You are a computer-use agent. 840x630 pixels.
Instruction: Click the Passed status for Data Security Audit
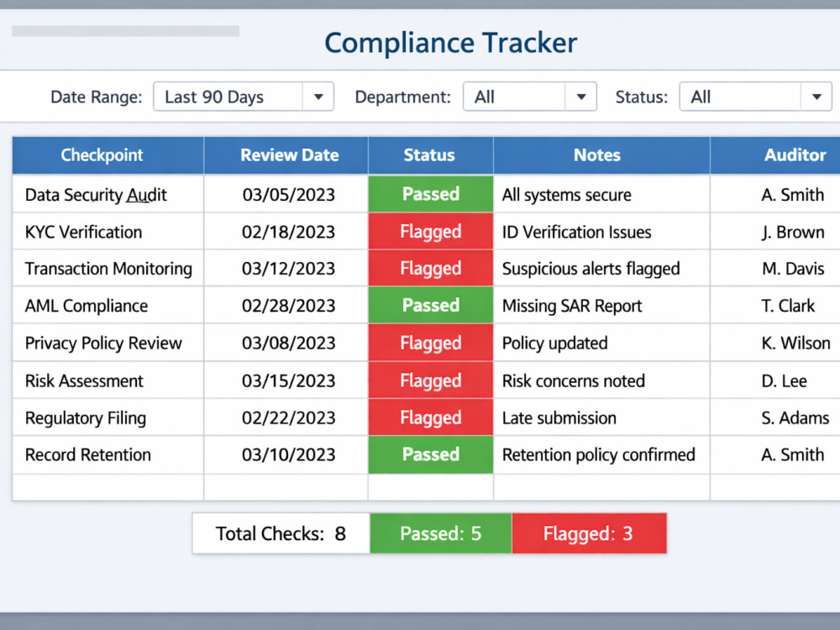coord(431,194)
